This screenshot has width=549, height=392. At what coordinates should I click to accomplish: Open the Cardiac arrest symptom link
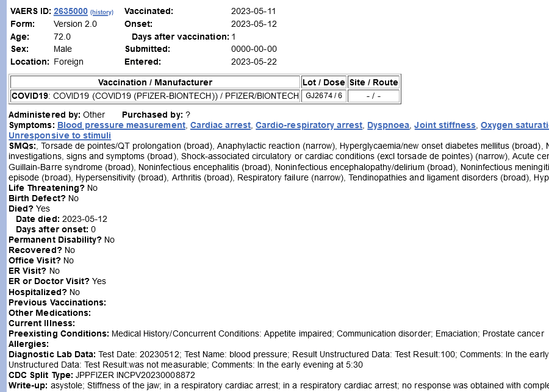(221, 126)
